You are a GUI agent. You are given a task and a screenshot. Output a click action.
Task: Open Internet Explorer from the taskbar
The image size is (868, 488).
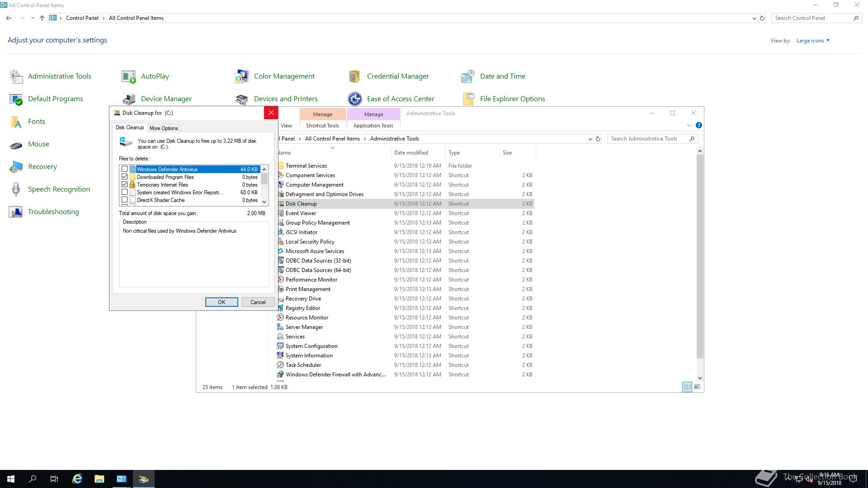click(77, 479)
